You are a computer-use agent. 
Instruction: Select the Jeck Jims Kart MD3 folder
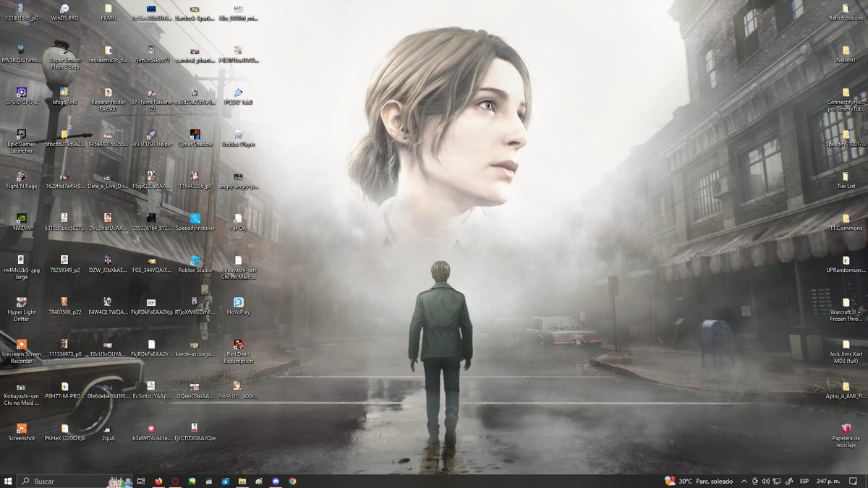click(846, 351)
